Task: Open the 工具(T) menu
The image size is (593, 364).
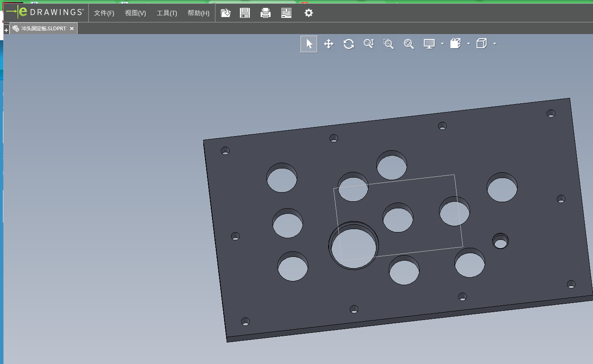Action: click(166, 13)
